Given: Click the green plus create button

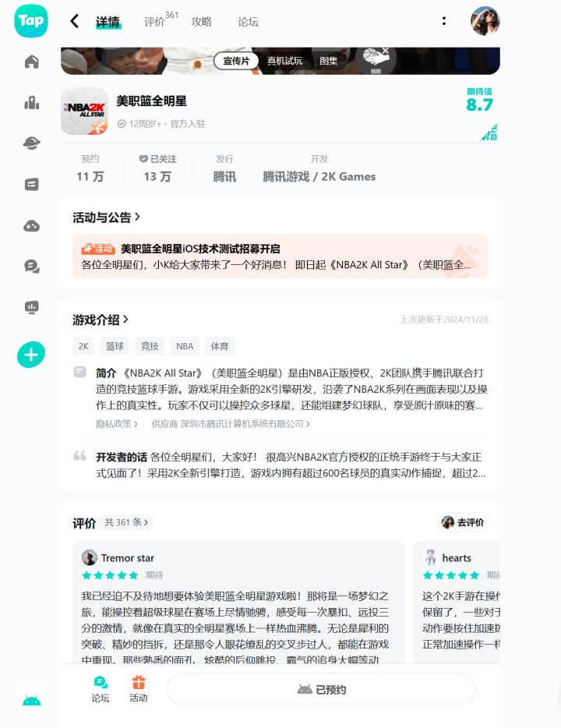Looking at the screenshot, I should (31, 355).
